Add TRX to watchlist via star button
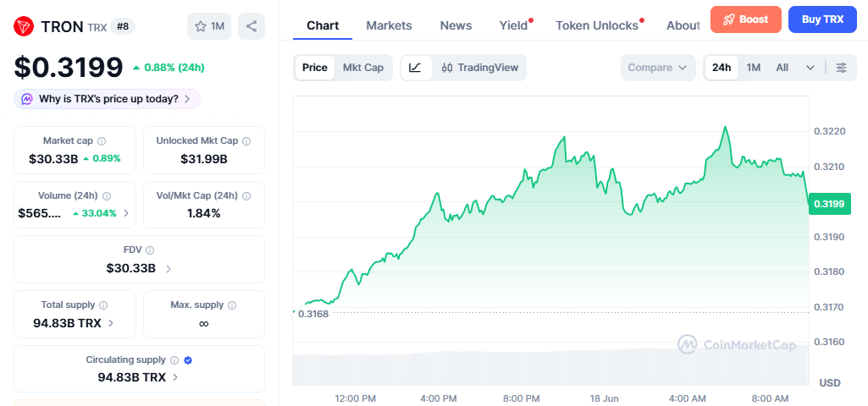 click(x=209, y=26)
